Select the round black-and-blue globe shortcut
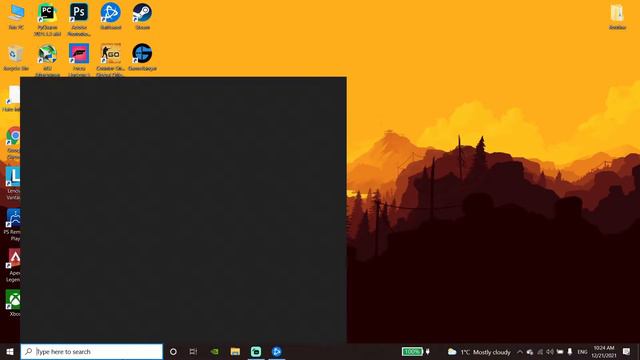640x360 pixels. coord(142,58)
